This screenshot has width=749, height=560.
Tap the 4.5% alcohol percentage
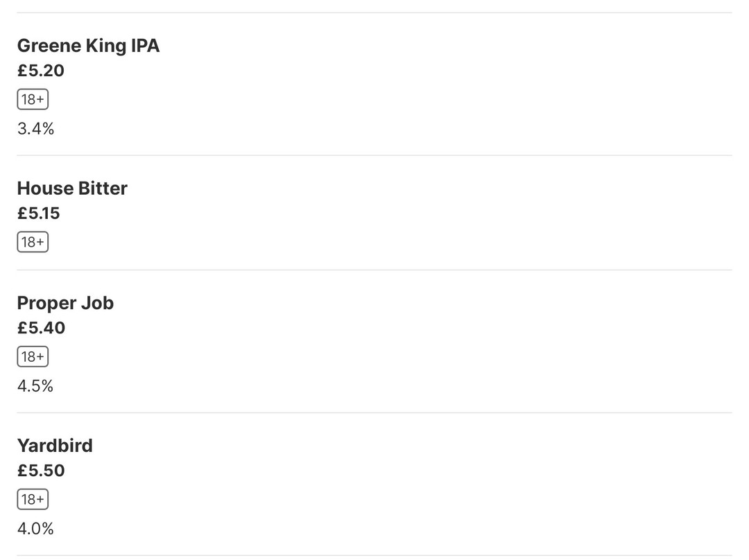pyautogui.click(x=35, y=386)
